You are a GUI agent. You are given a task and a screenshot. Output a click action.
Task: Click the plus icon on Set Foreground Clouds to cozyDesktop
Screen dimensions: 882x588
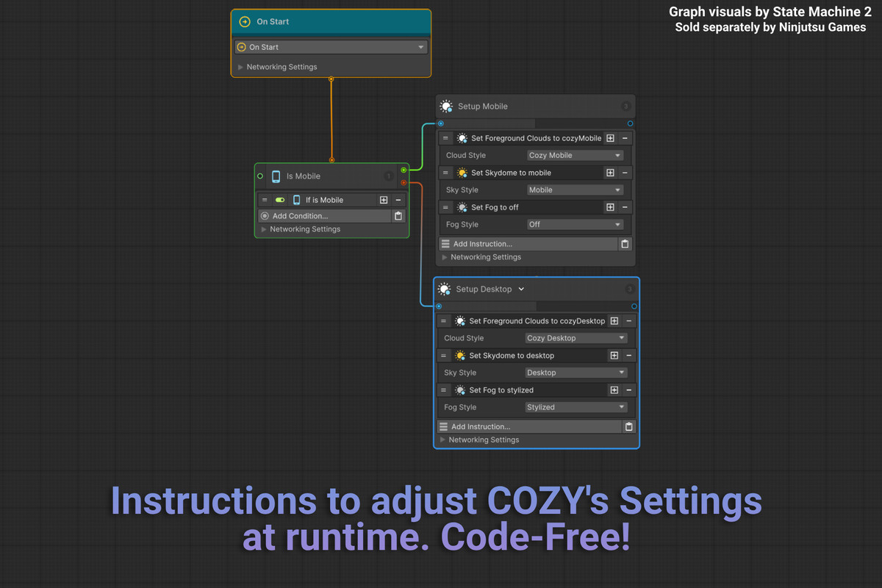coord(614,320)
